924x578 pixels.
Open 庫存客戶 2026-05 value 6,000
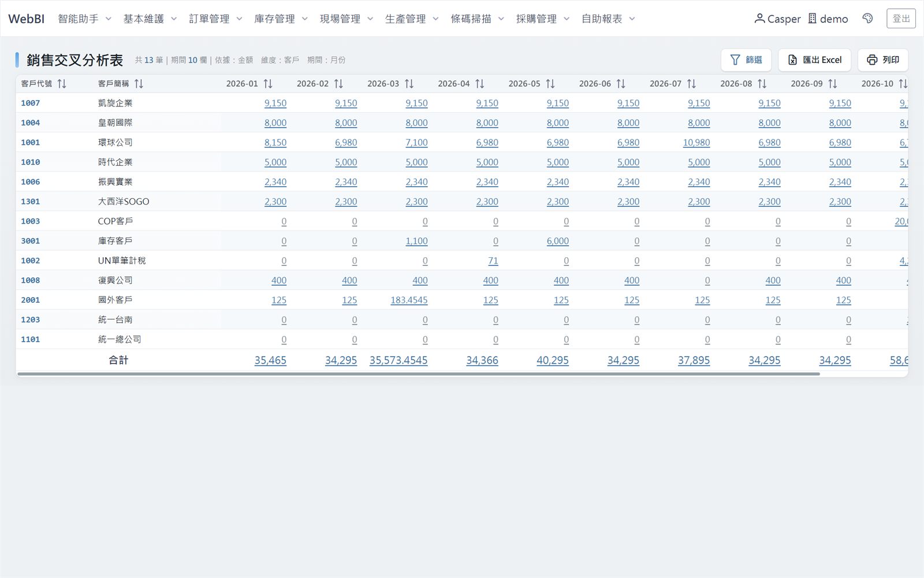(558, 241)
